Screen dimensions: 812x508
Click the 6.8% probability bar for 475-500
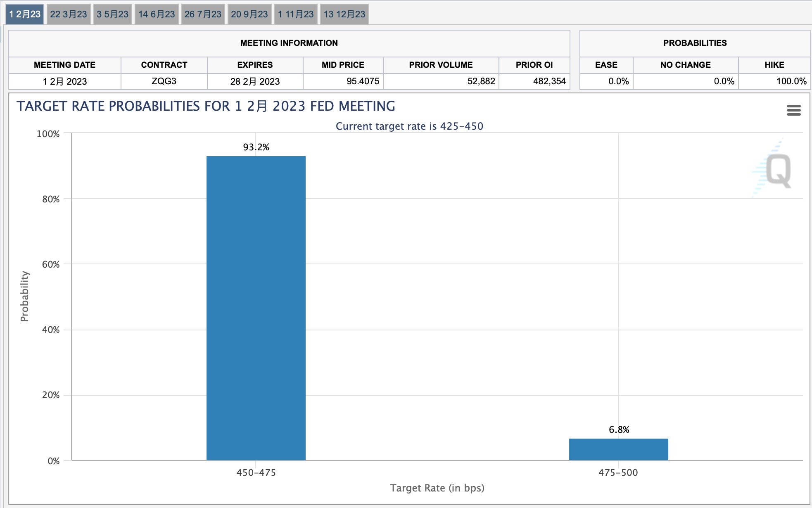click(x=618, y=449)
